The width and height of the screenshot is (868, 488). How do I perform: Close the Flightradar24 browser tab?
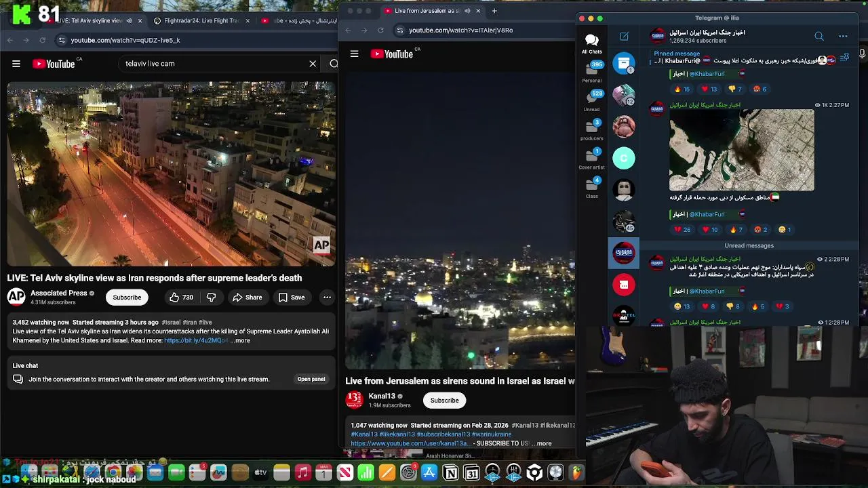(248, 21)
